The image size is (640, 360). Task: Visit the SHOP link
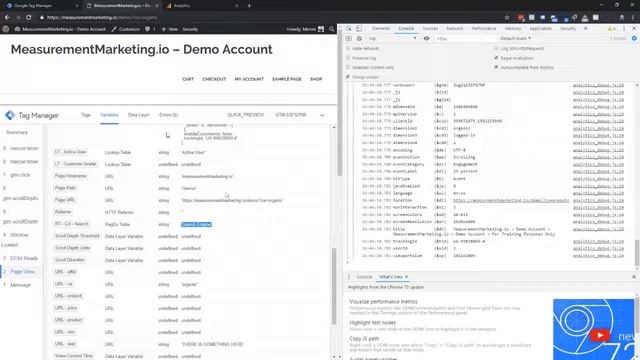[x=316, y=79]
